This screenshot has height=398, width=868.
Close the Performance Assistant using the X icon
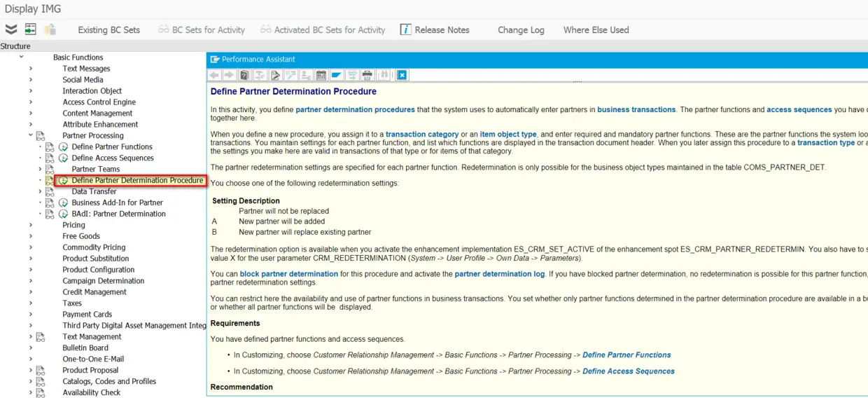tap(402, 75)
